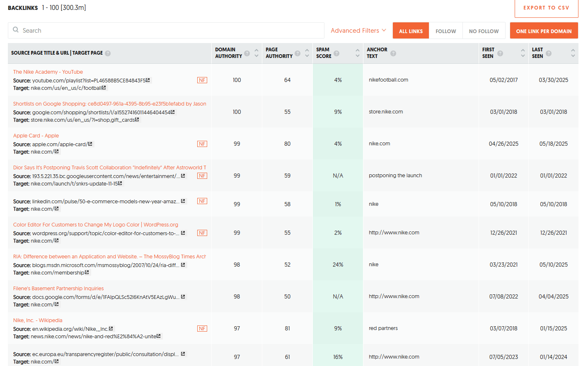
Task: Open external link icon for google.com/shopping source
Action: pyautogui.click(x=173, y=112)
